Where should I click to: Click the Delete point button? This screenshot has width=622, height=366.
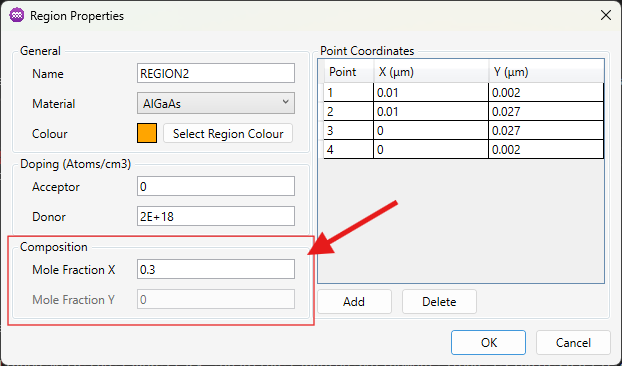439,302
